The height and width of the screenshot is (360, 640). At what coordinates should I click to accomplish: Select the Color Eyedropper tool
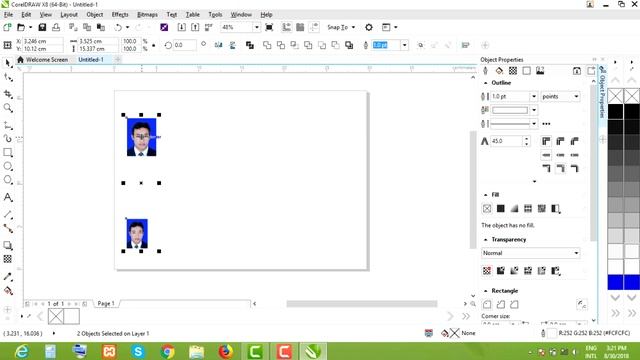click(x=8, y=277)
